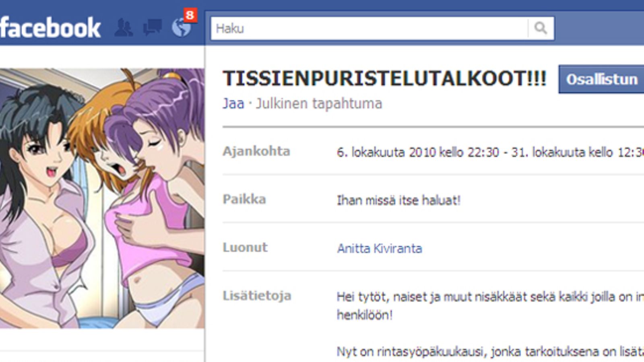
Task: Open Anitta Kiviranta's profile link
Action: point(380,248)
